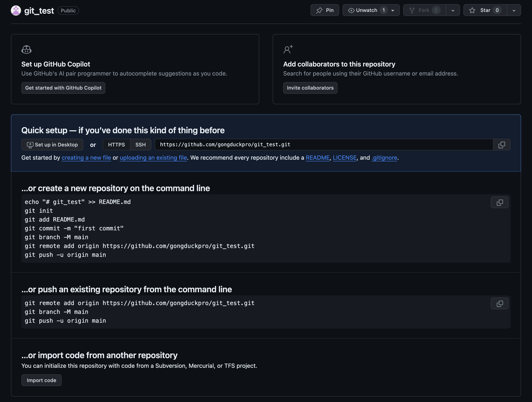Copy the repository HTTPS URL to clipboard
532x402 pixels.
point(501,145)
